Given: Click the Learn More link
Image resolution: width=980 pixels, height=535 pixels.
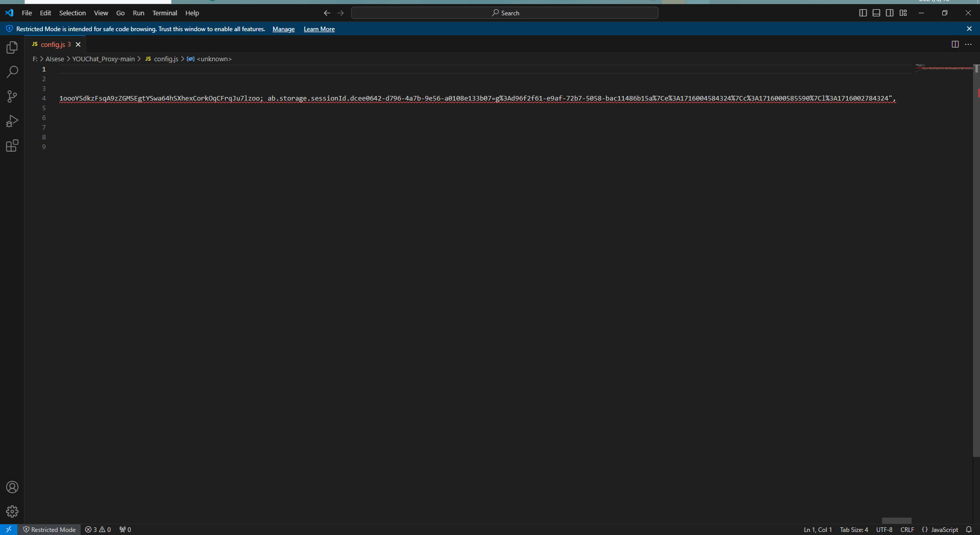Looking at the screenshot, I should [319, 29].
